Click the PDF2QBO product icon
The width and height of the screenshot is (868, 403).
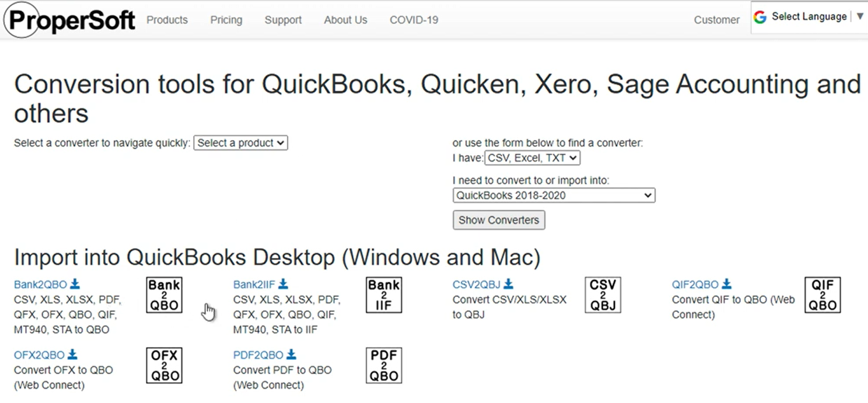pyautogui.click(x=384, y=366)
